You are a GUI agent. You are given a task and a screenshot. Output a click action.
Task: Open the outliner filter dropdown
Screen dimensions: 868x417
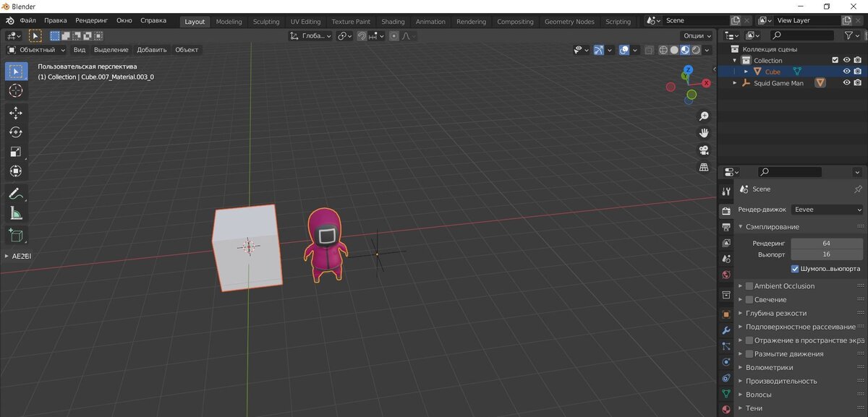pyautogui.click(x=851, y=35)
